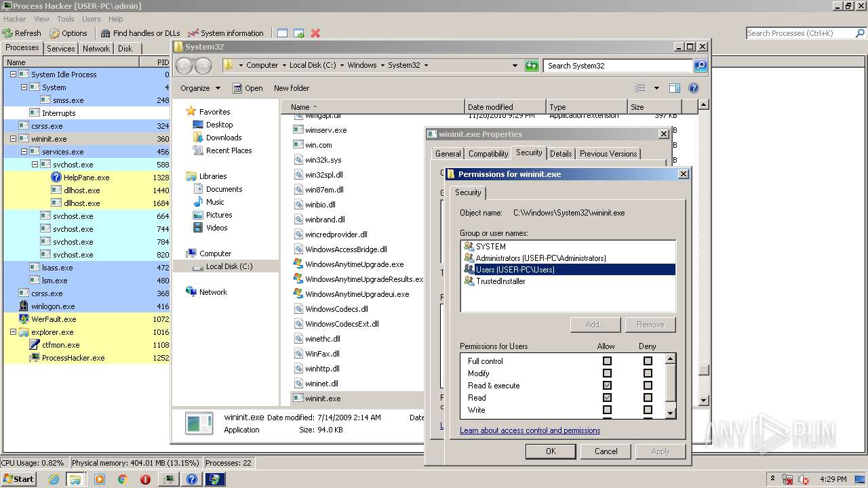Open the Organize dropdown menu
Viewport: 868px width, 488px height.
(x=200, y=88)
